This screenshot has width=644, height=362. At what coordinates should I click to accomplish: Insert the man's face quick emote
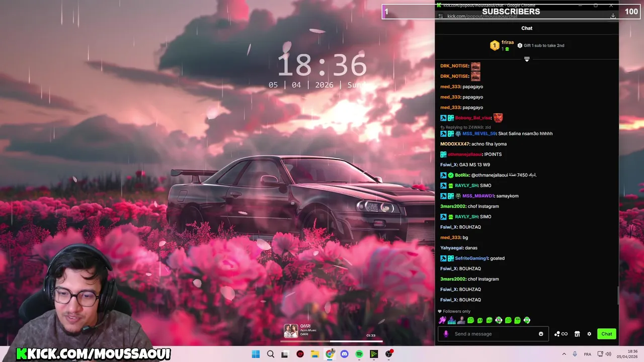(x=461, y=320)
